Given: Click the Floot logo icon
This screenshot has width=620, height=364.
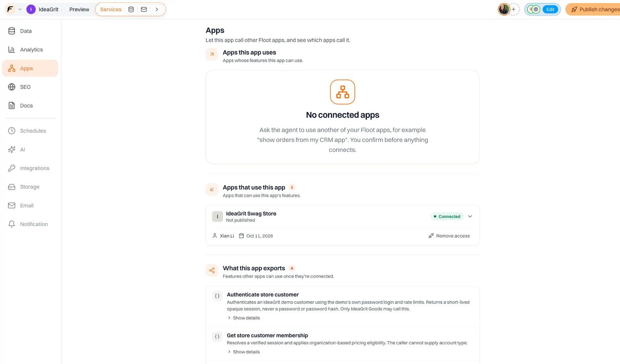Looking at the screenshot, I should coord(10,9).
